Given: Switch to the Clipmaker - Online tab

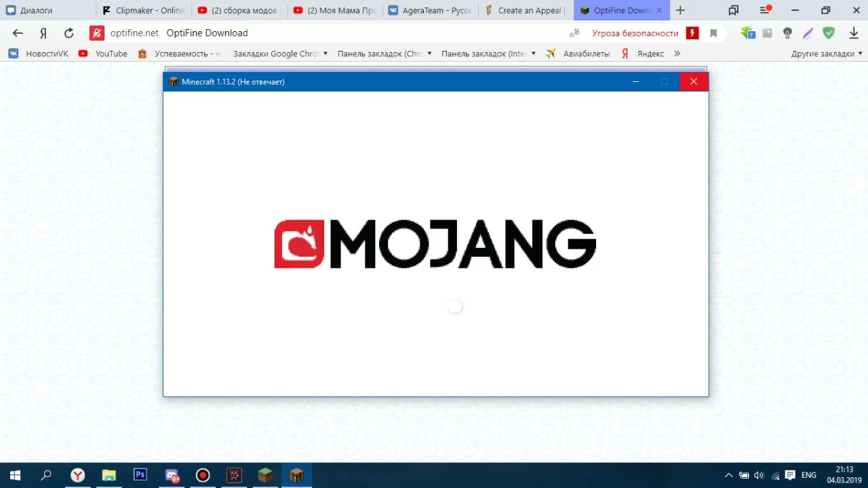Looking at the screenshot, I should pyautogui.click(x=143, y=10).
